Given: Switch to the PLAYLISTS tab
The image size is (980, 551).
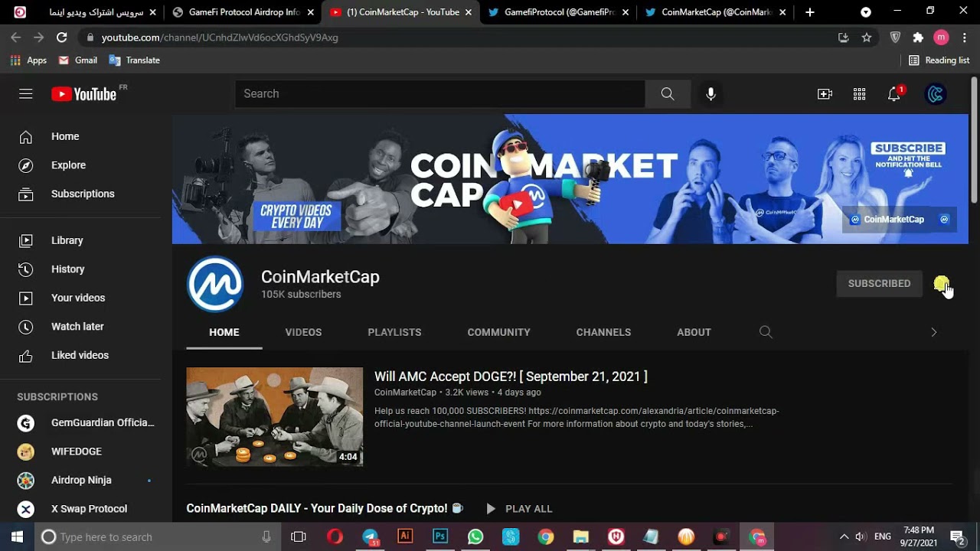Looking at the screenshot, I should [x=394, y=332].
